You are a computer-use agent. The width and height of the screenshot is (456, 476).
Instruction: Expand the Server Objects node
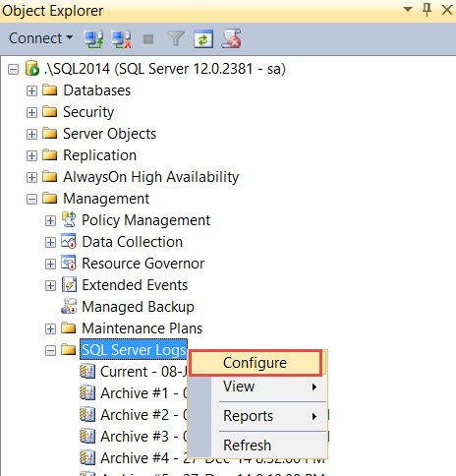pos(31,134)
